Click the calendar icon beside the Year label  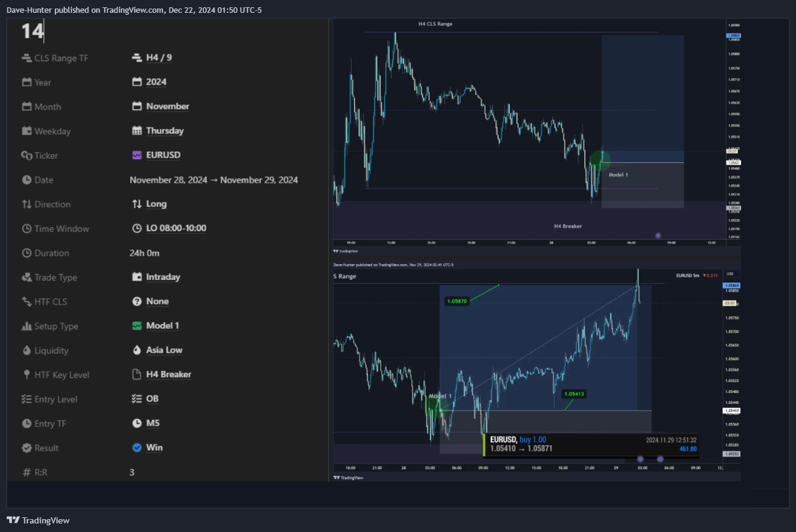[x=26, y=82]
